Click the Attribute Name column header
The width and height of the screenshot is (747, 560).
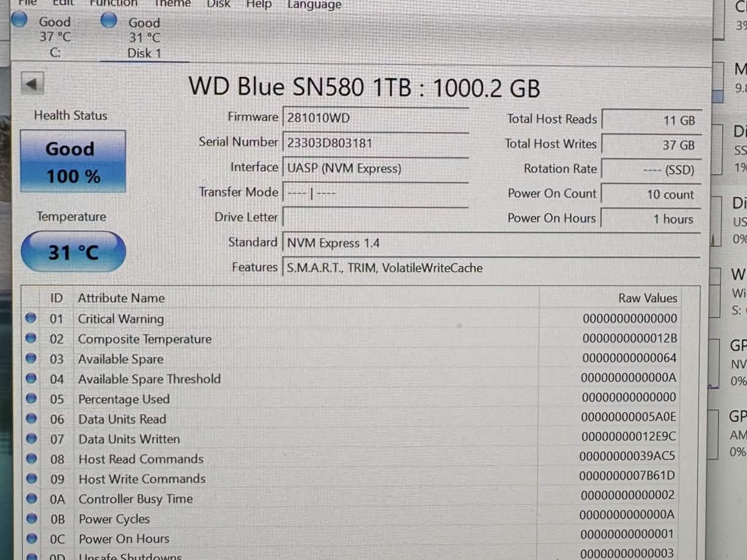pyautogui.click(x=121, y=298)
